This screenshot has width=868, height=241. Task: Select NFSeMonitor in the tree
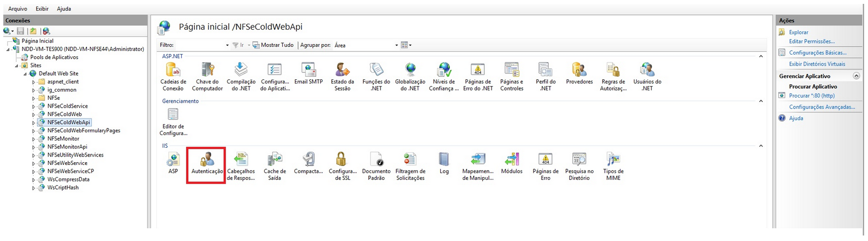[63, 139]
